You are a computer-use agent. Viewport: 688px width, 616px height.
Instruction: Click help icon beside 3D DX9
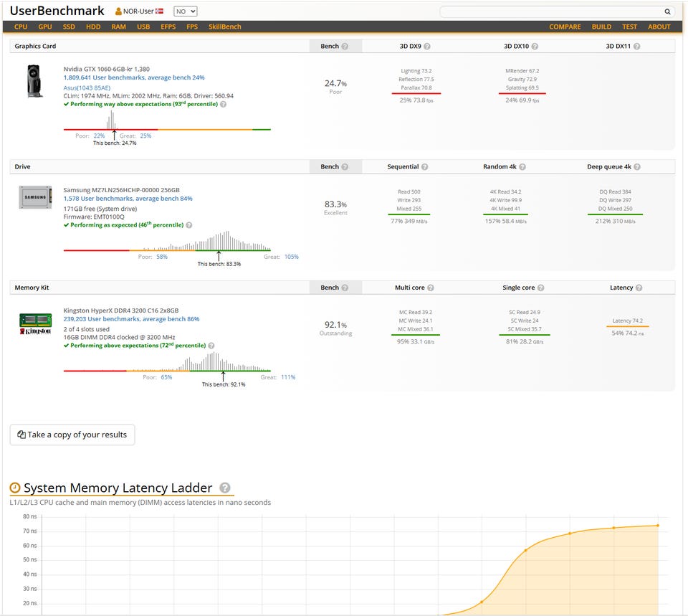point(427,46)
